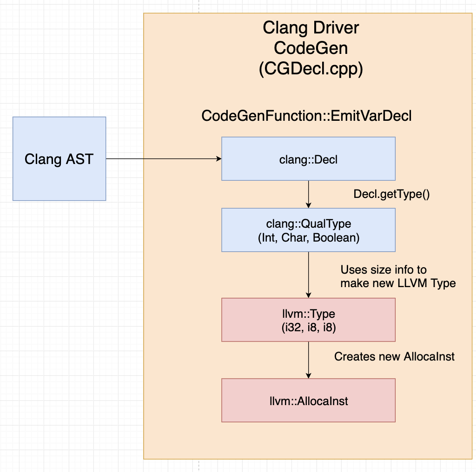The image size is (476, 472).
Task: Select the Decl.getType() edge label
Action: point(391,194)
